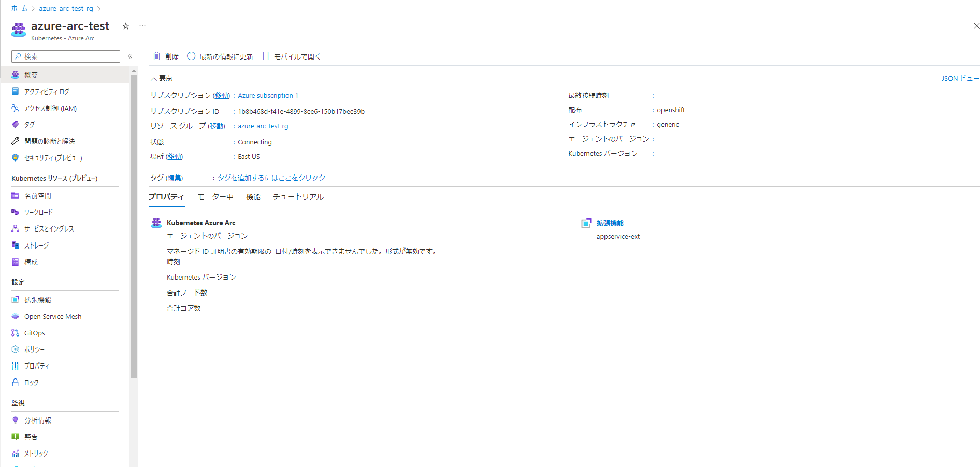Image resolution: width=980 pixels, height=467 pixels.
Task: Click the プロパティ icon in sidebar
Action: (x=16, y=366)
